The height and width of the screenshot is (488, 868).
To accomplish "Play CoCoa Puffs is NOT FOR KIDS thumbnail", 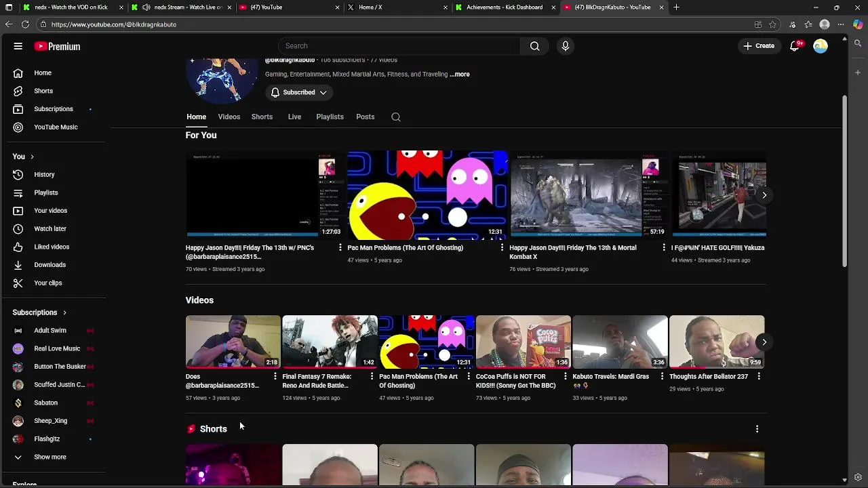I will [523, 342].
